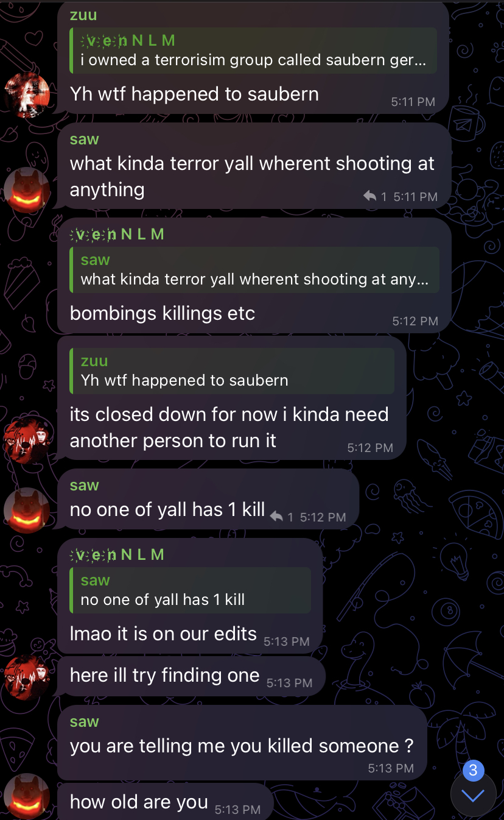Open zuu's profile avatar next to saubern message
This screenshot has width=504, height=820.
coord(27,94)
